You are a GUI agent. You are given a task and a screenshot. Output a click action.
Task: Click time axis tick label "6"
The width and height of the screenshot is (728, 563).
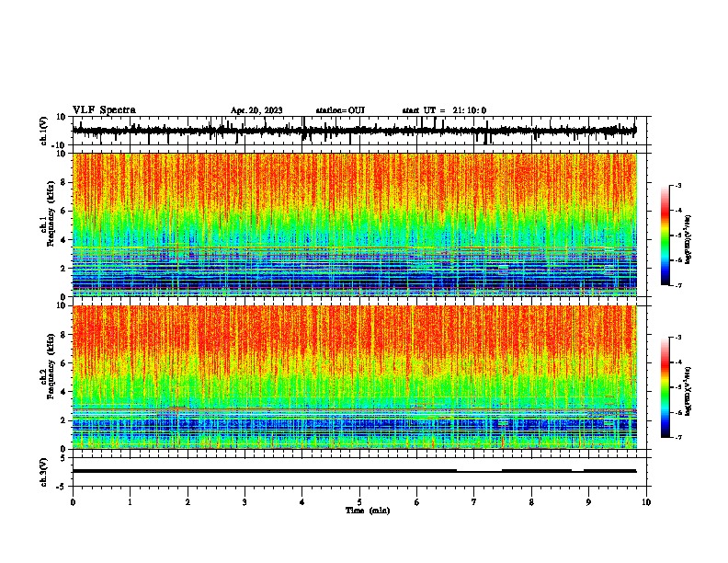coord(416,502)
